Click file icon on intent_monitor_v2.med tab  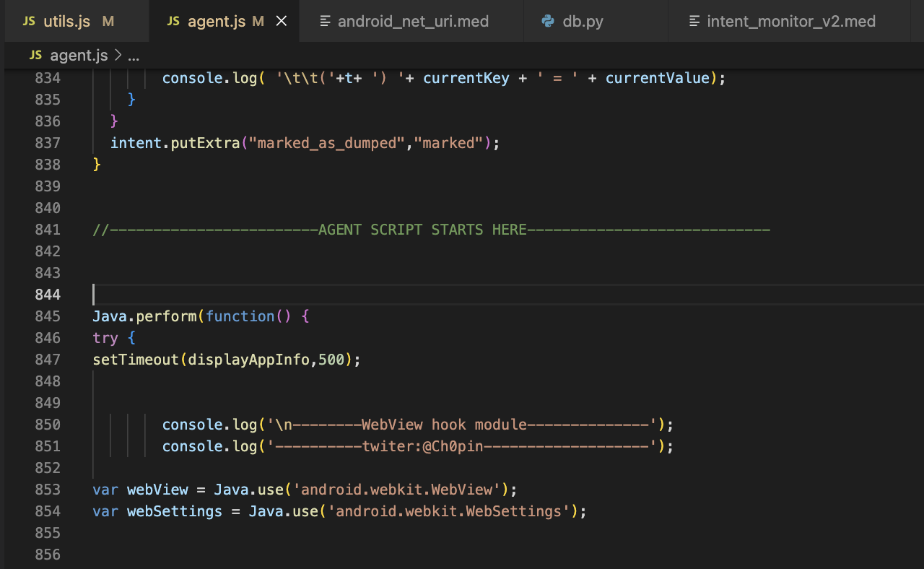click(x=694, y=21)
